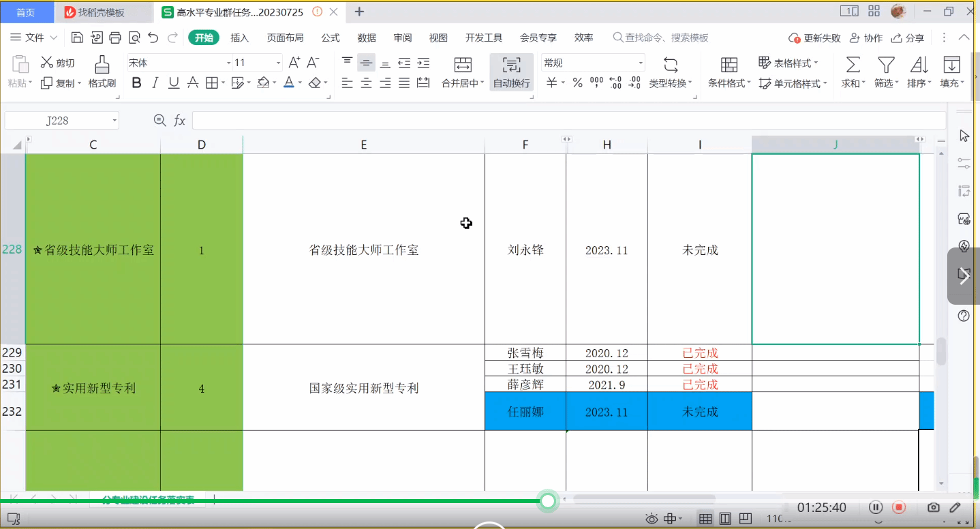Toggle Italic formatting

point(155,82)
